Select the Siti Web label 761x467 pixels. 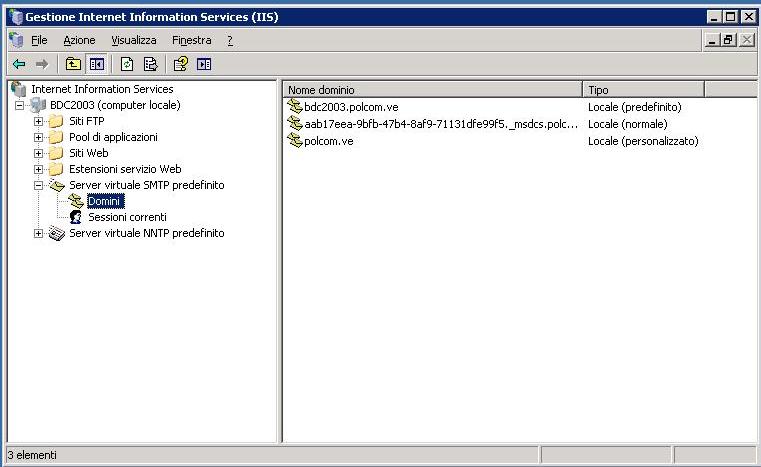[x=88, y=153]
